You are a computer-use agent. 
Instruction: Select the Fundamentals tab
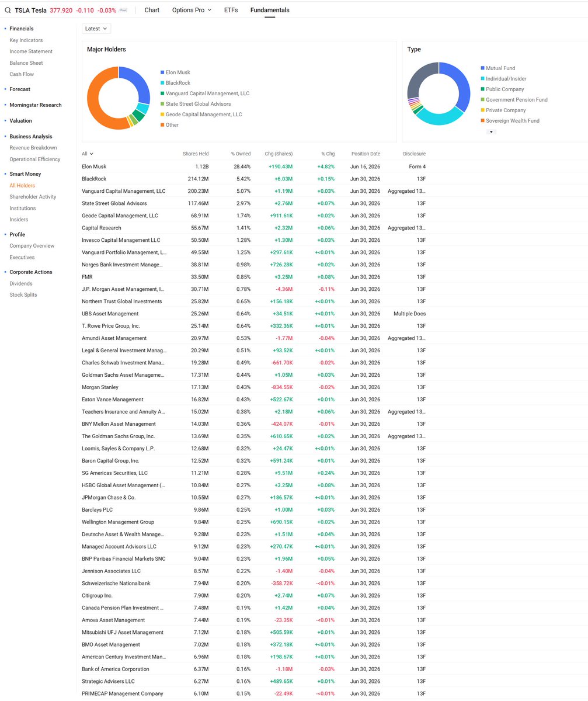[x=270, y=10]
